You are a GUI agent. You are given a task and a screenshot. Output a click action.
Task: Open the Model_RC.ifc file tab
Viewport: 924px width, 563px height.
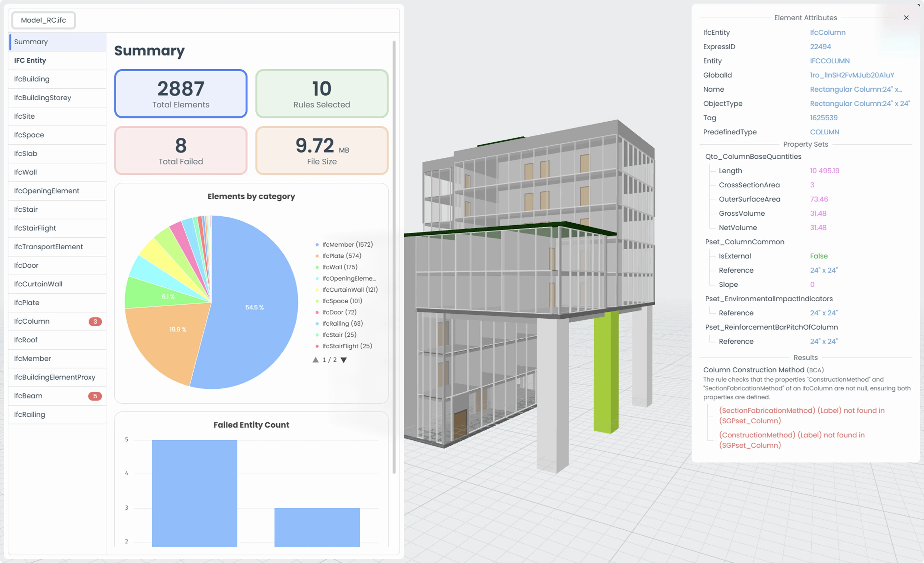43,20
